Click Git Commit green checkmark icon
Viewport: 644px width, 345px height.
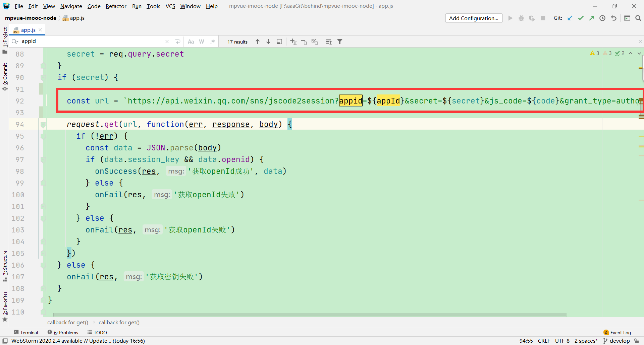pyautogui.click(x=581, y=18)
